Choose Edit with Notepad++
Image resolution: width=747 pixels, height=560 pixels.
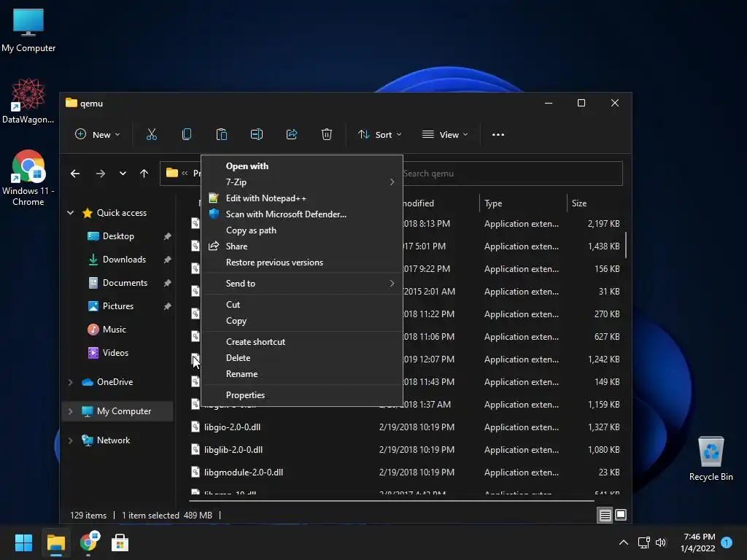click(x=302, y=198)
